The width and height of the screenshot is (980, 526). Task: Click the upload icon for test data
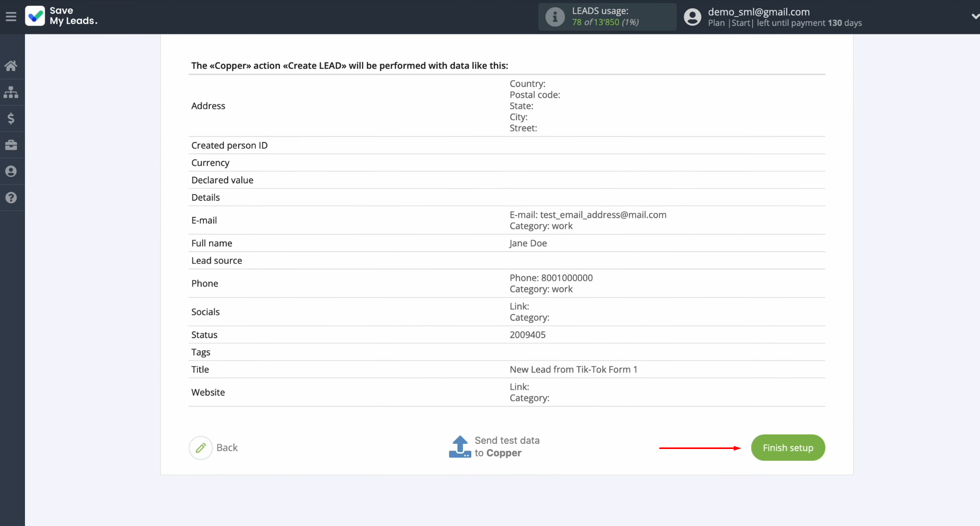tap(460, 446)
